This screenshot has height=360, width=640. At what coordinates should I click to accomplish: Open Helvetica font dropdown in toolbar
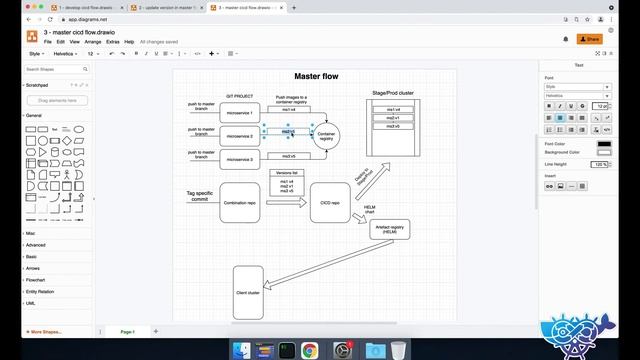pos(65,53)
